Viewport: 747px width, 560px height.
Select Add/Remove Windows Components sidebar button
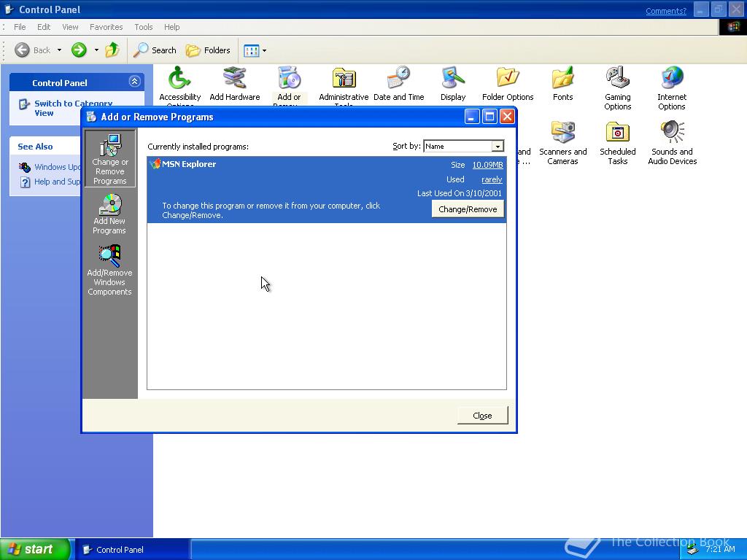coord(109,270)
